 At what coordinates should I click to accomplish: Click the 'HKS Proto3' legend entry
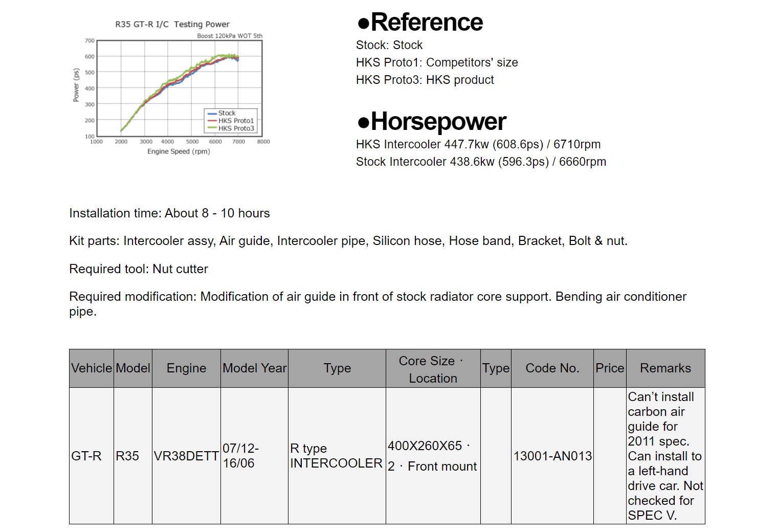coord(231,128)
